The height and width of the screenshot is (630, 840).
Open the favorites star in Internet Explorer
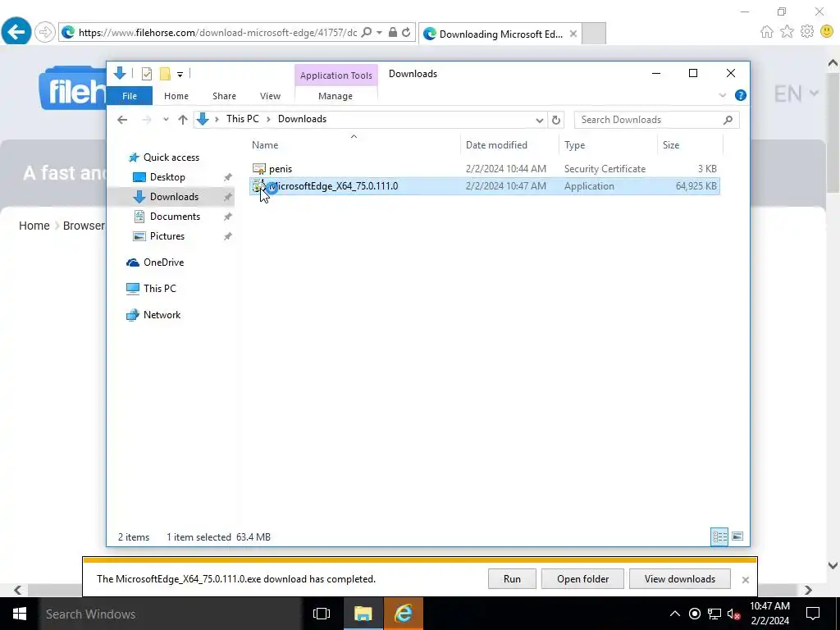coord(787,32)
